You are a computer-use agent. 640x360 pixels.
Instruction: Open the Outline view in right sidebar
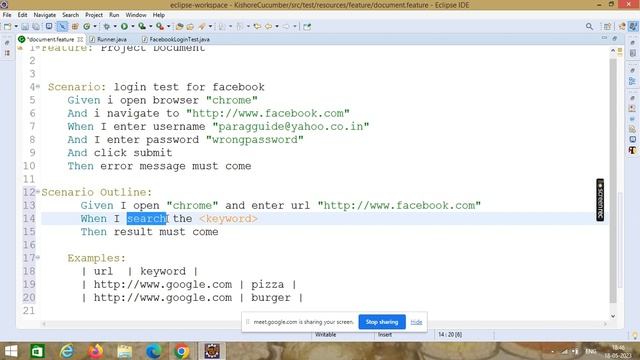[x=633, y=81]
